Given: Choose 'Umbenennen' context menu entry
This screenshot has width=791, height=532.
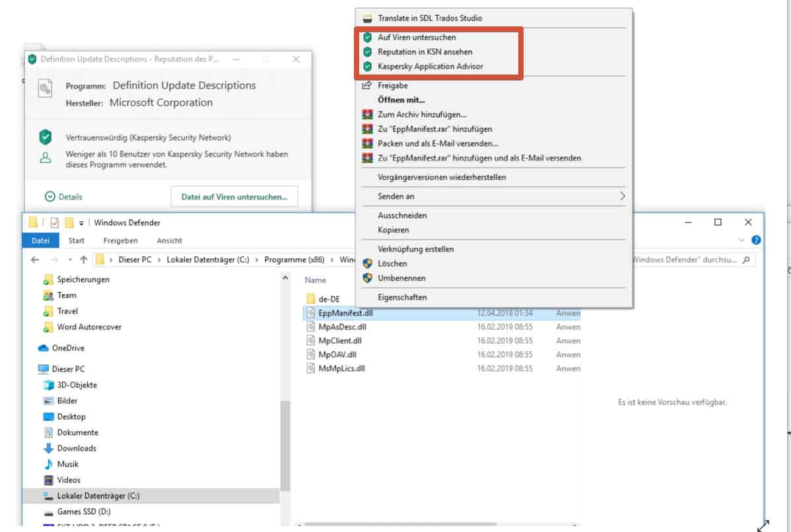Looking at the screenshot, I should coord(401,279).
